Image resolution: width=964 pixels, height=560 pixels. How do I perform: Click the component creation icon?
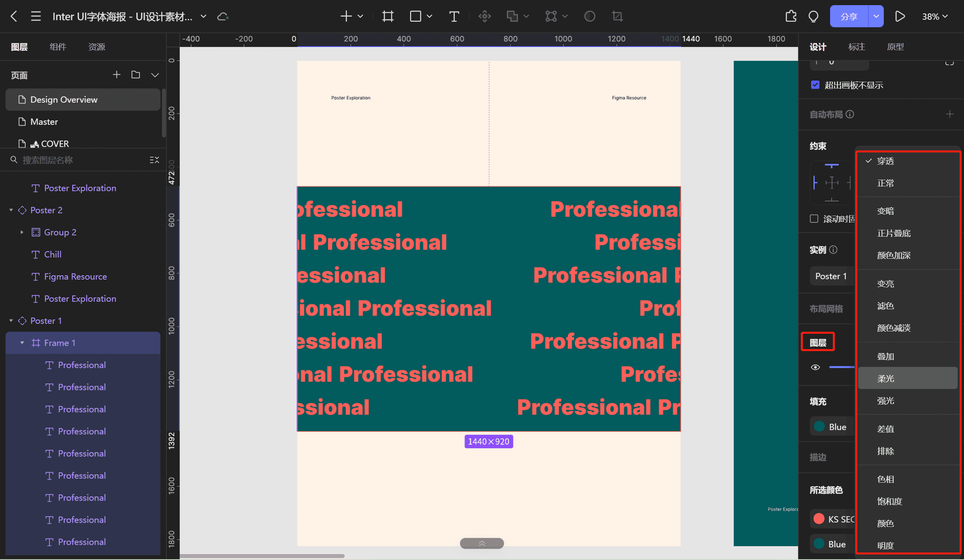point(485,16)
